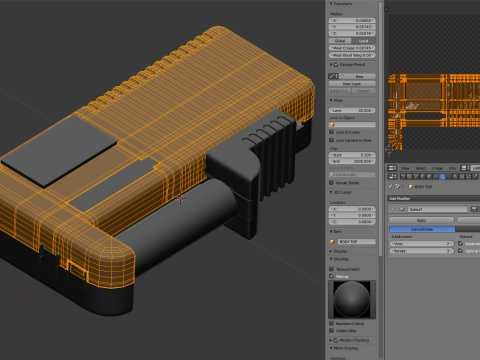The width and height of the screenshot is (480, 360).
Task: Click the New Layer button
Action: pos(352,84)
